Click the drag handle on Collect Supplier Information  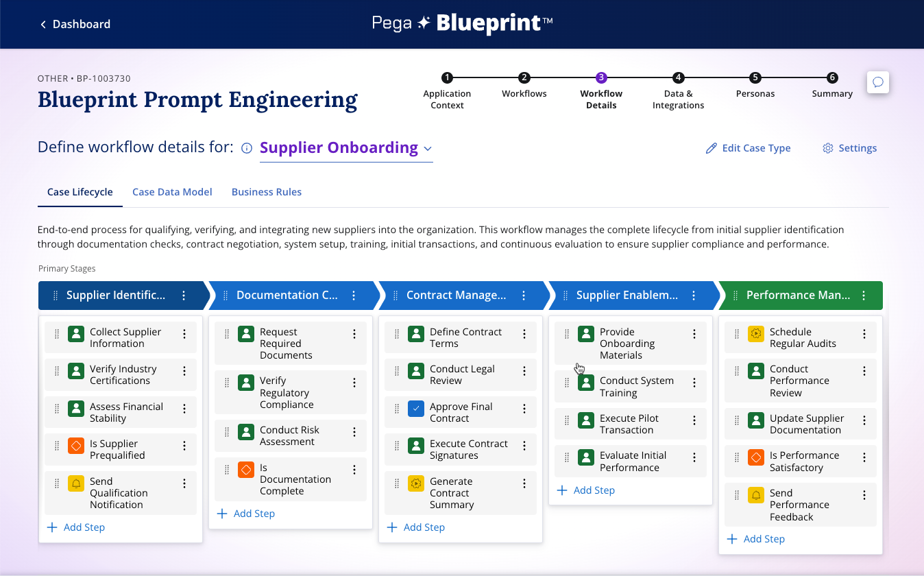pos(57,334)
